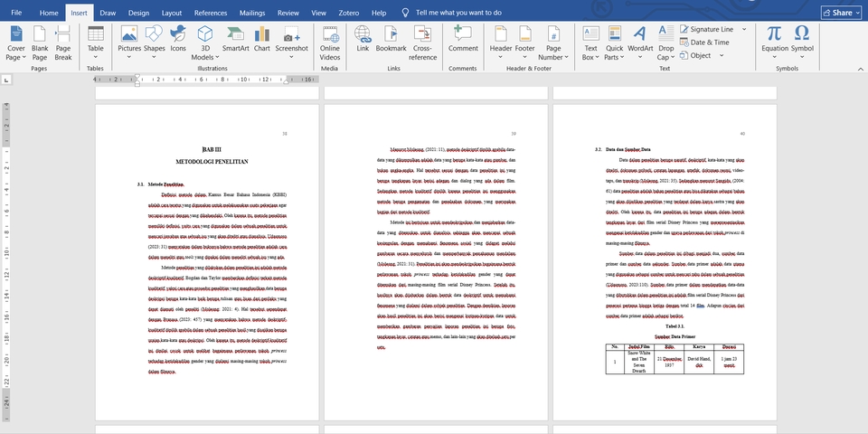Viewport: 868px width, 434px height.
Task: Open the Table insert menu
Action: point(95,43)
